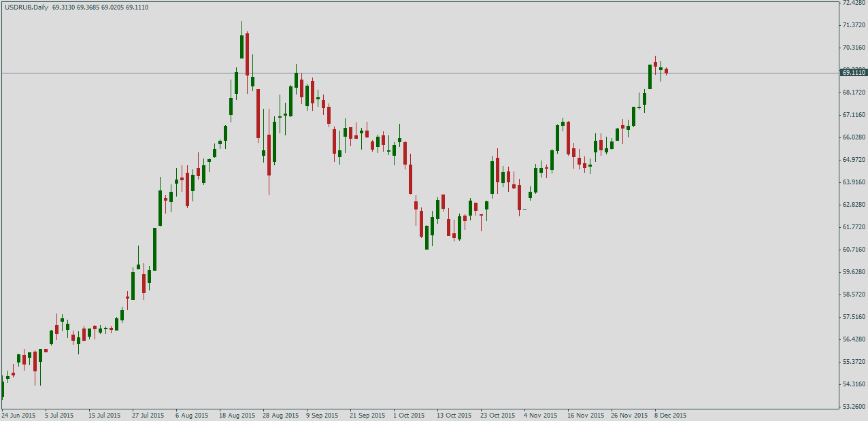868x421 pixels.
Task: Select the 13 Oct 2015 date marker
Action: click(x=454, y=415)
